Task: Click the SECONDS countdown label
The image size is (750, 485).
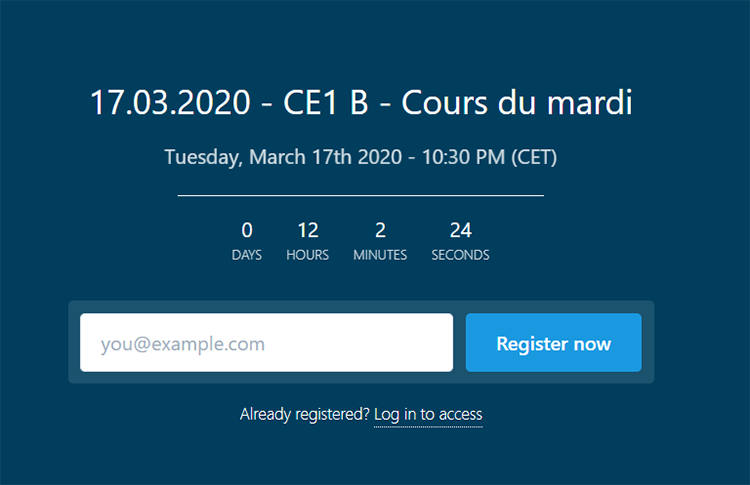Action: click(x=461, y=255)
